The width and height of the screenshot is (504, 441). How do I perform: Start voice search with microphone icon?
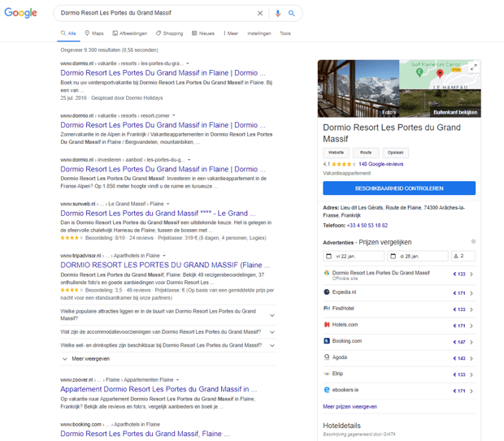click(278, 13)
